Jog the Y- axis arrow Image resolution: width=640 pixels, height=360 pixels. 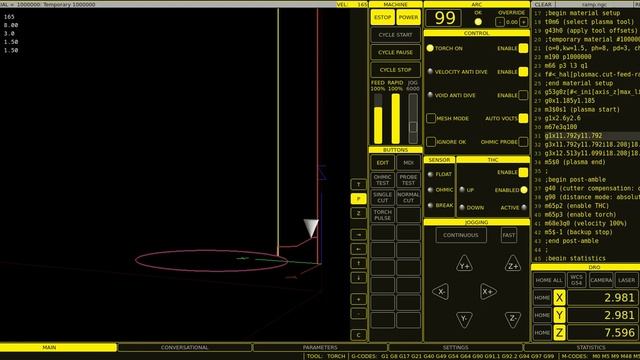(464, 319)
